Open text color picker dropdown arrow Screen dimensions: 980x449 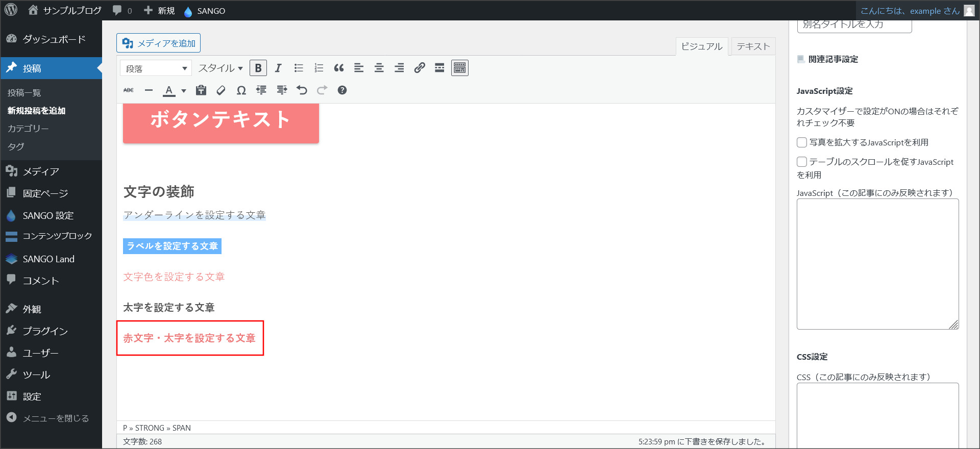(x=184, y=91)
